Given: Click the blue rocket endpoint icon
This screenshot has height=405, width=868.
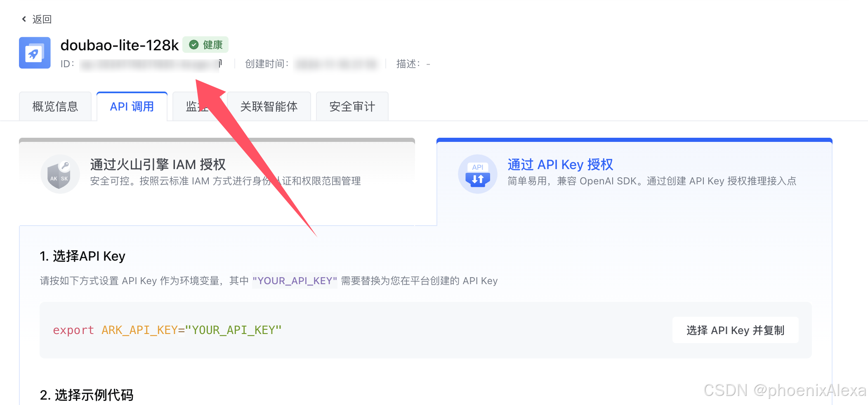Looking at the screenshot, I should (x=35, y=53).
